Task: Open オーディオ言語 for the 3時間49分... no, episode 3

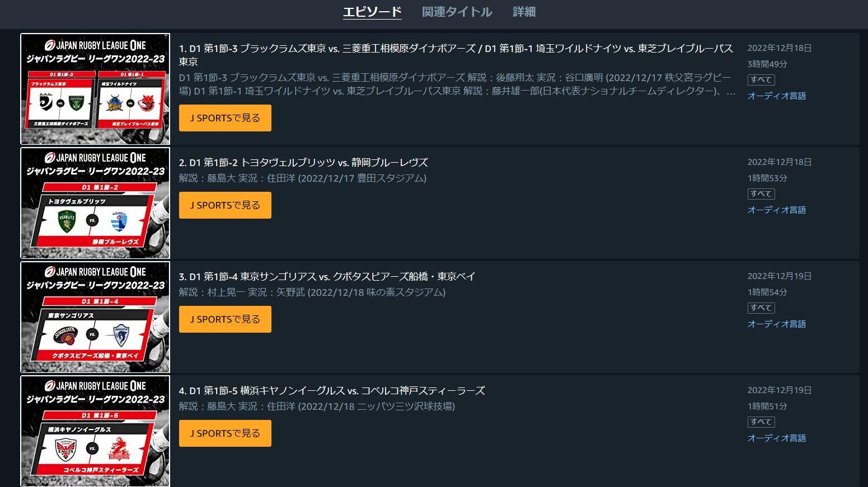Action: pyautogui.click(x=777, y=324)
